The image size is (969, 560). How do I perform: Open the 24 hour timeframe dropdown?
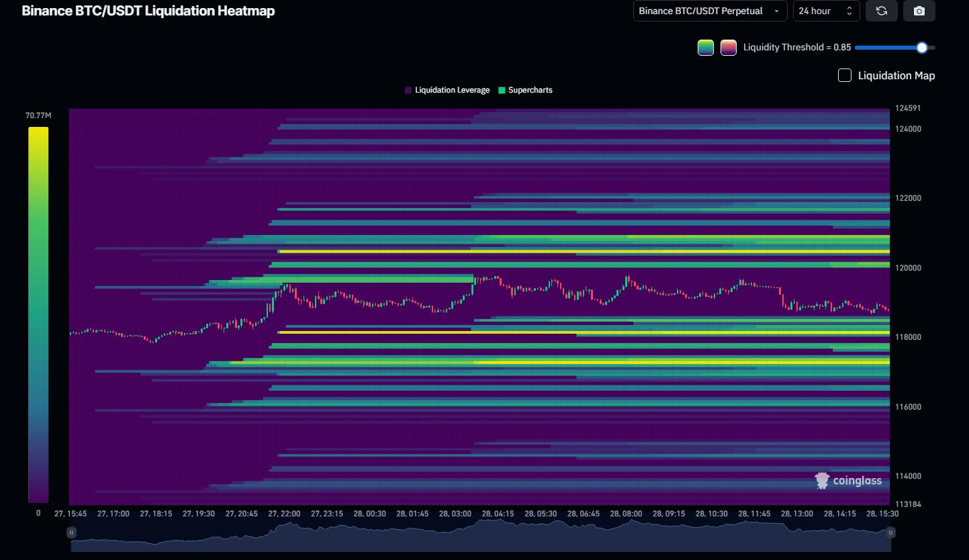(x=826, y=11)
